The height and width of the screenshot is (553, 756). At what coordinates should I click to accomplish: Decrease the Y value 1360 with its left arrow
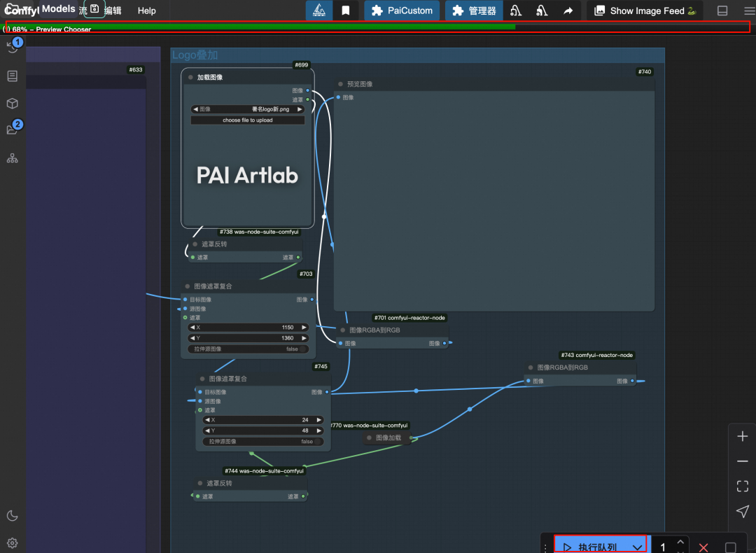tap(192, 338)
